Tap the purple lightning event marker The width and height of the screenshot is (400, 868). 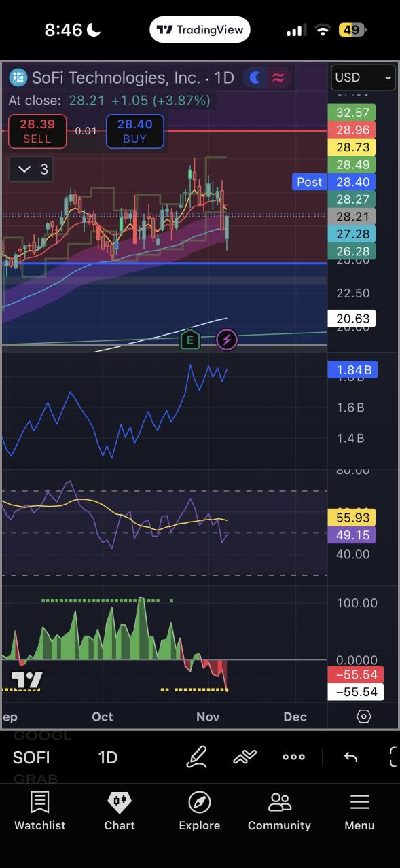click(226, 340)
